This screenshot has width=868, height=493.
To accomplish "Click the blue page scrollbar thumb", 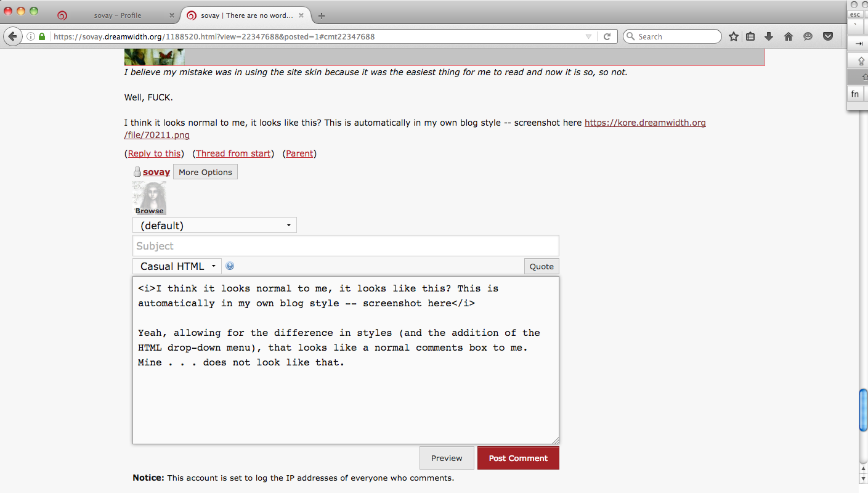I will point(863,410).
